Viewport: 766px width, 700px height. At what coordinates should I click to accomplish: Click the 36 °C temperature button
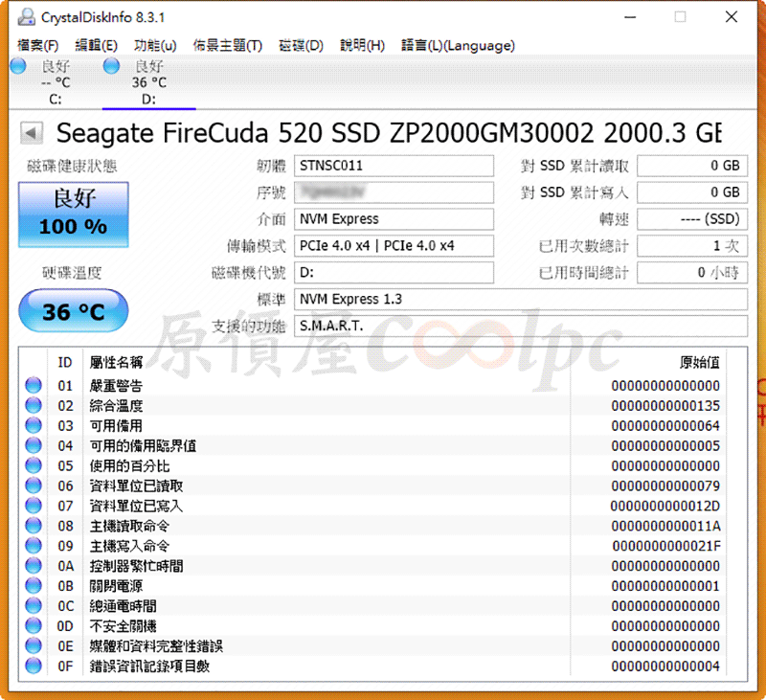tap(74, 310)
